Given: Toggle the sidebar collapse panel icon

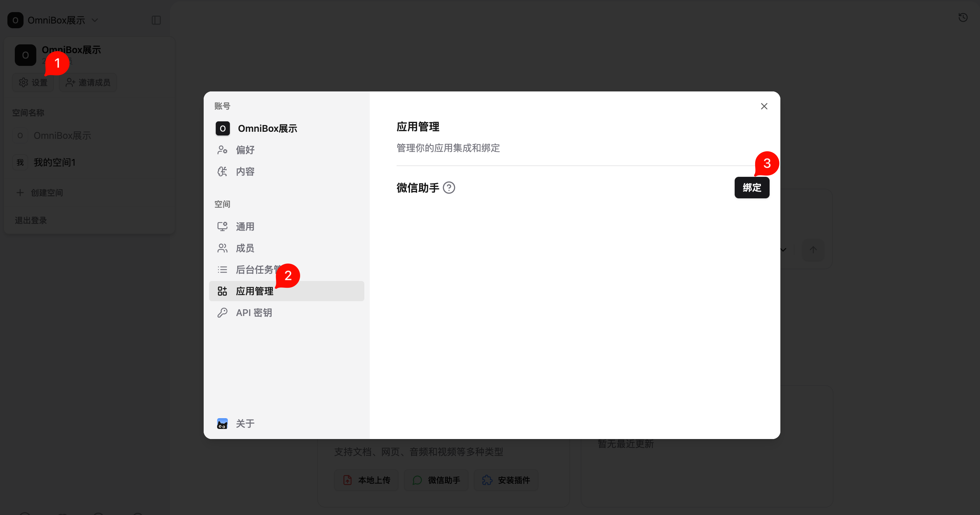Looking at the screenshot, I should point(156,20).
